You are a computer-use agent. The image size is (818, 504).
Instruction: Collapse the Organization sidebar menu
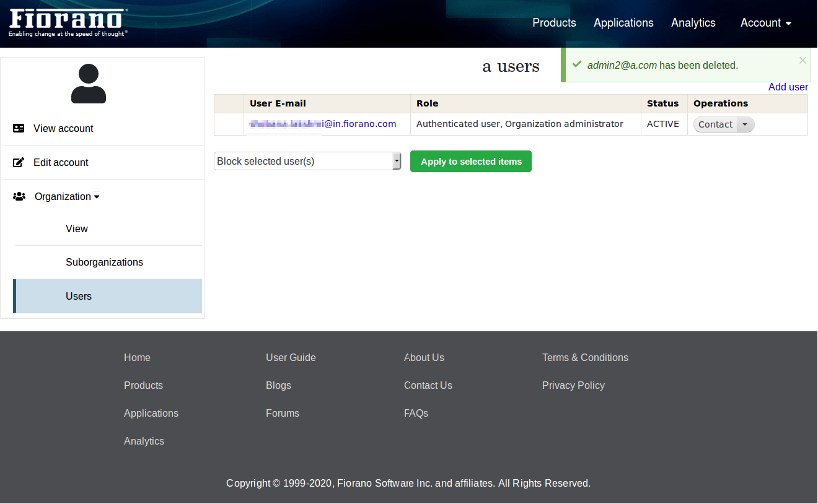click(67, 196)
